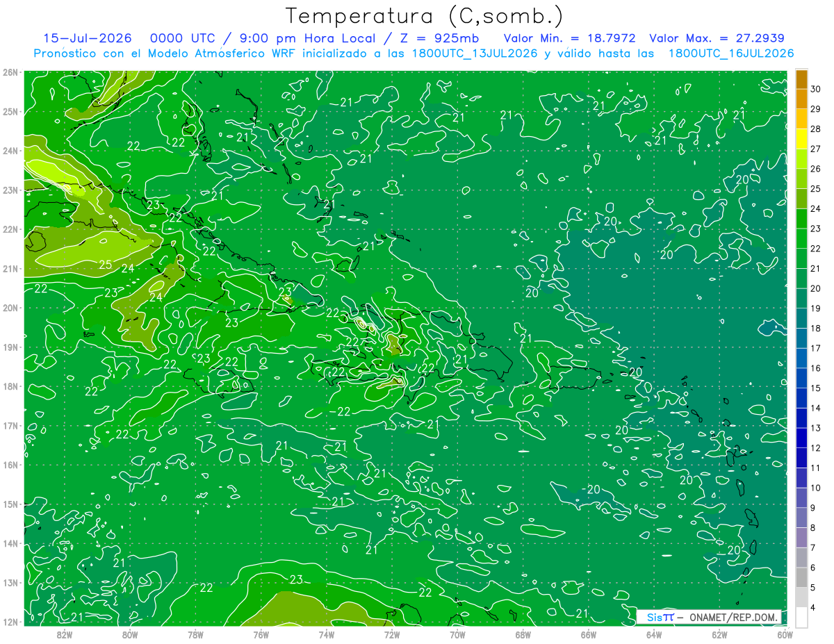The height and width of the screenshot is (644, 834).
Task: Click the color scale label "10"
Action: [x=816, y=488]
